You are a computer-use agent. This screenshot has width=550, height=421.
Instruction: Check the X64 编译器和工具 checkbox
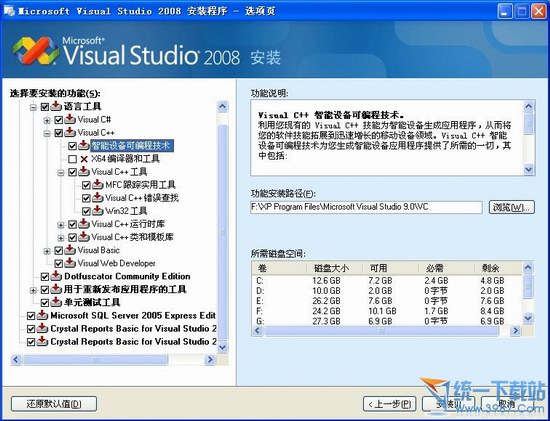click(72, 159)
